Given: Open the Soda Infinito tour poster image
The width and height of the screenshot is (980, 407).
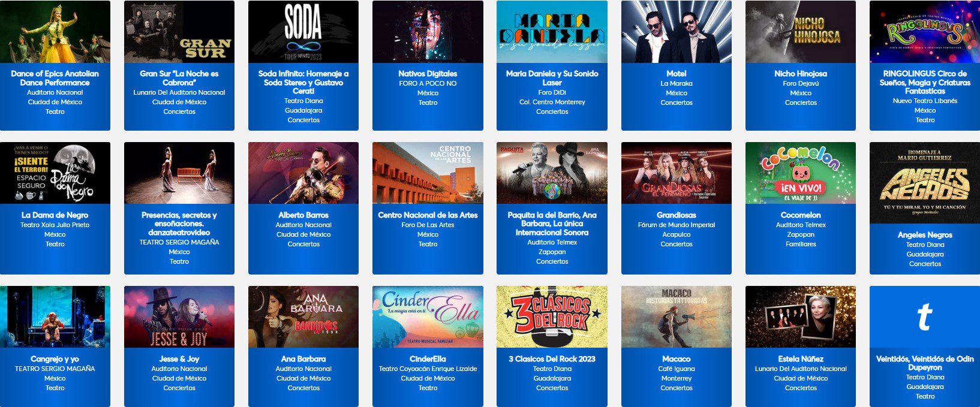Looking at the screenshot, I should [303, 32].
